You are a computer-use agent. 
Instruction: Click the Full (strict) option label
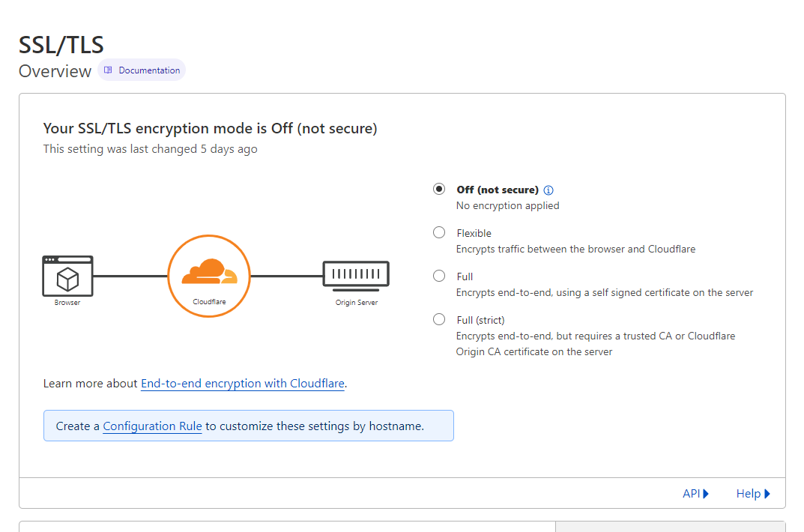[x=480, y=320]
